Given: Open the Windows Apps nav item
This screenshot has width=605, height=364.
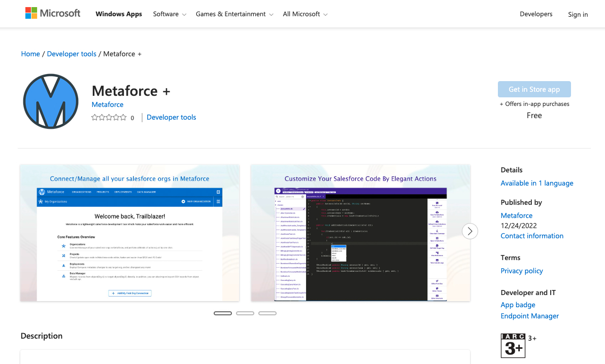Looking at the screenshot, I should coord(119,14).
